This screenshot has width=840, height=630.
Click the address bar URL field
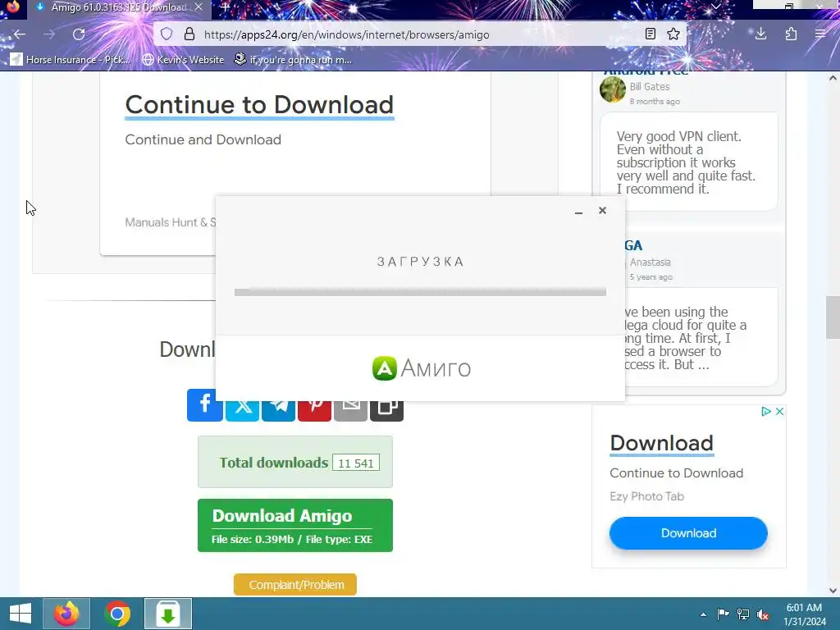click(418, 34)
